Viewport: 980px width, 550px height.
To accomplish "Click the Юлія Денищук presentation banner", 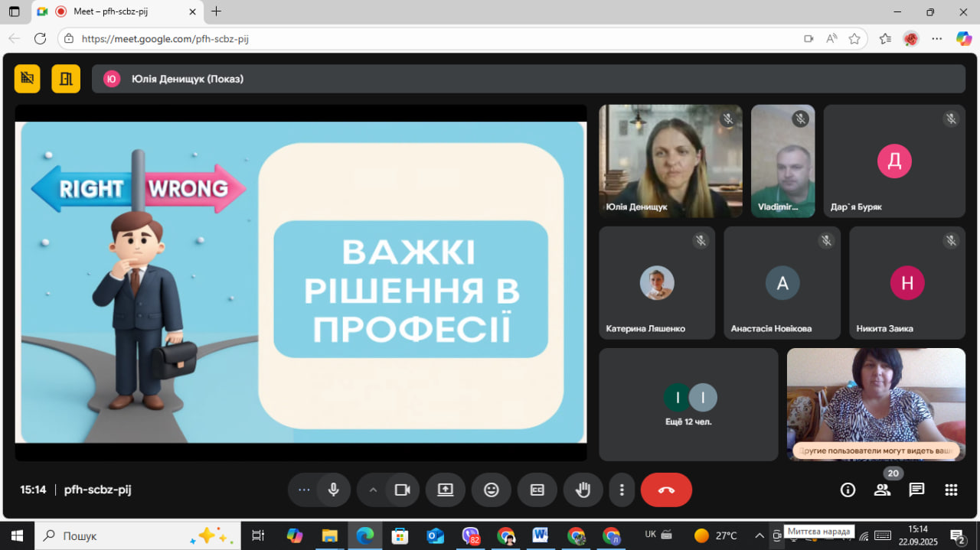I will (x=528, y=79).
